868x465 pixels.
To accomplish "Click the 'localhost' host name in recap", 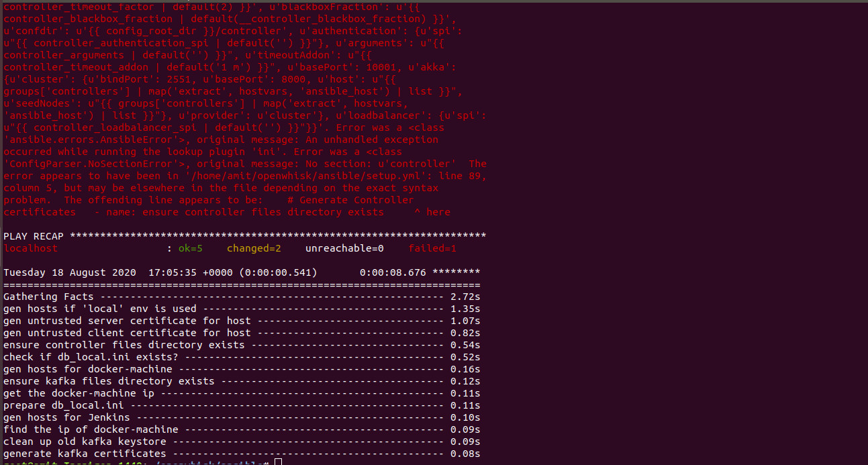I will click(x=31, y=248).
